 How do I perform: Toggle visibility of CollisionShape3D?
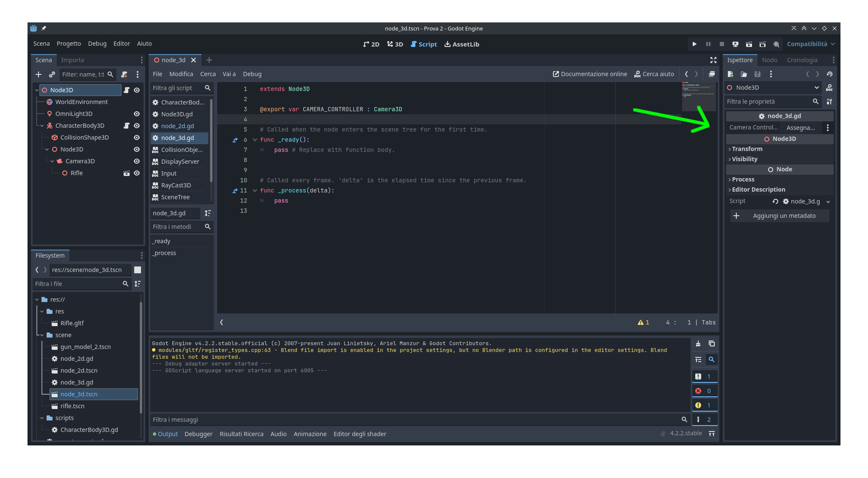(x=137, y=137)
